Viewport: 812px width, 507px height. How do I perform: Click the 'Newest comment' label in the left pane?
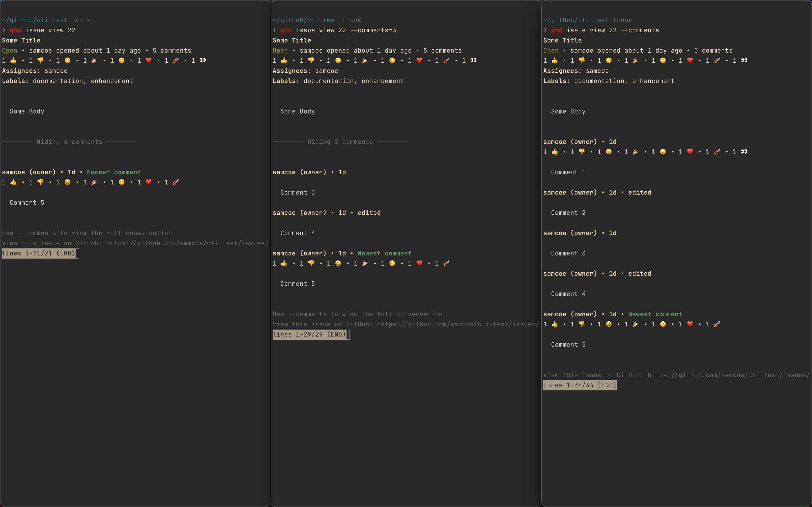pos(114,172)
